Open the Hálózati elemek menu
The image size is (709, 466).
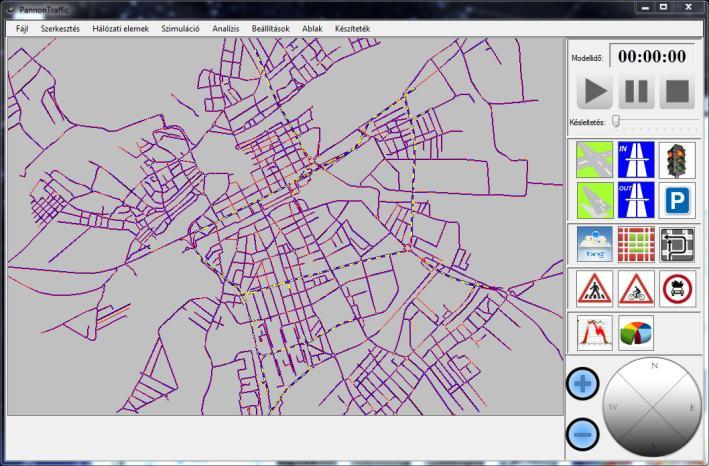120,28
